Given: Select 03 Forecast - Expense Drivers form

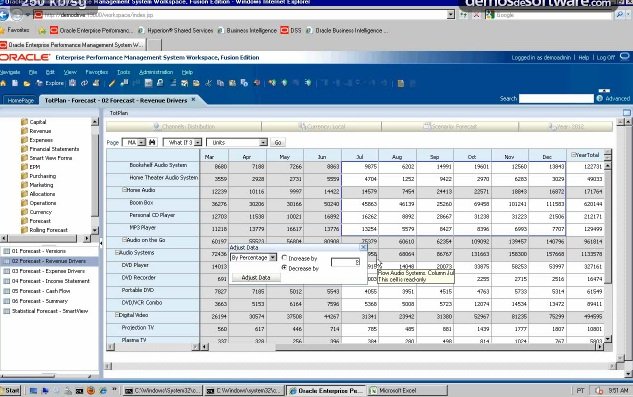Looking at the screenshot, I should coord(48,271).
